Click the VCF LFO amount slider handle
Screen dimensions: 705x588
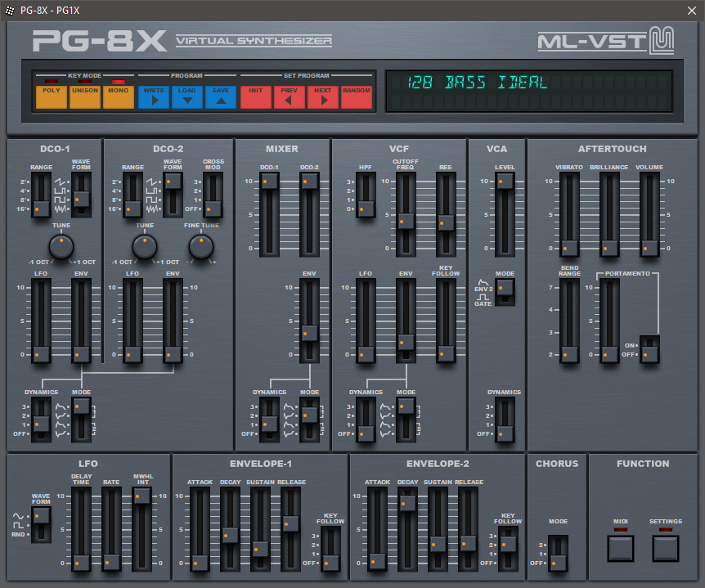coord(366,355)
